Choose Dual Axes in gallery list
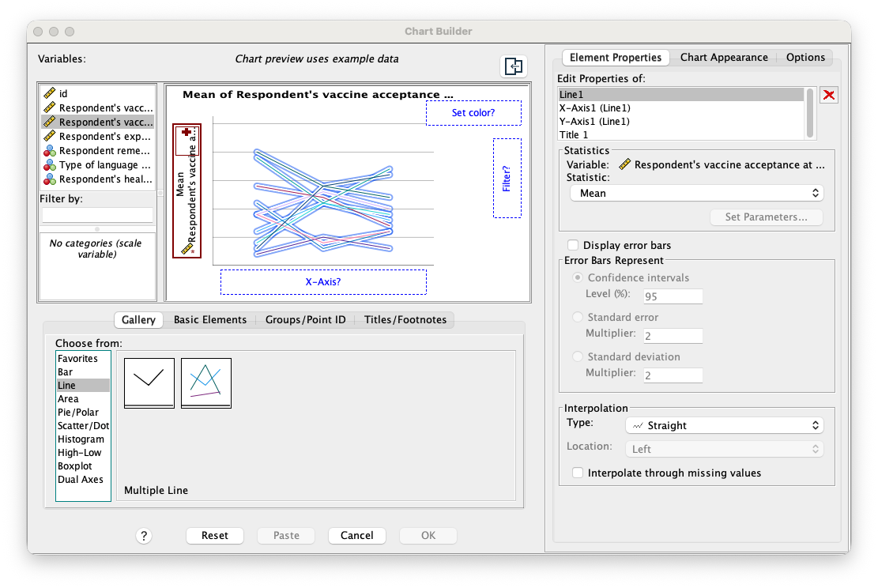This screenshot has height=588, width=878. coord(83,480)
